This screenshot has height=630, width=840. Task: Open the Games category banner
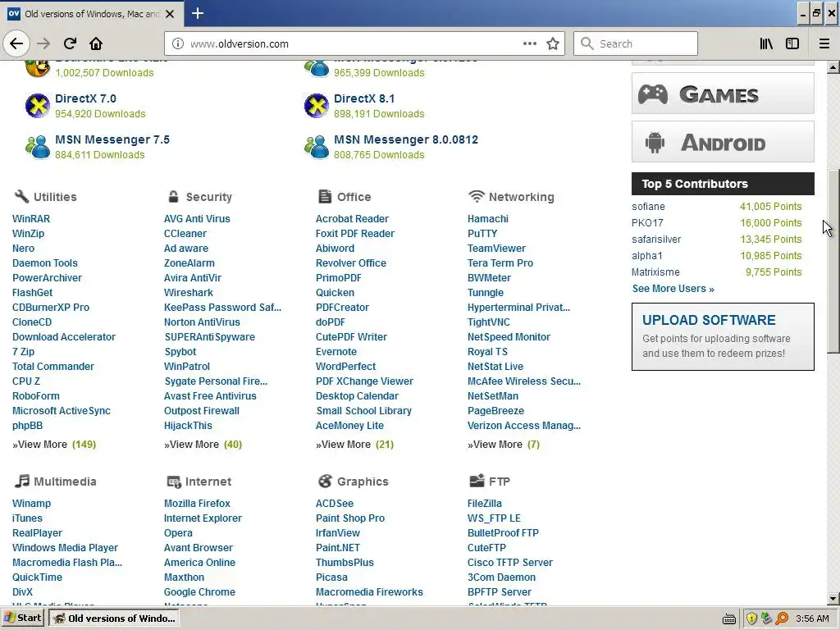723,94
